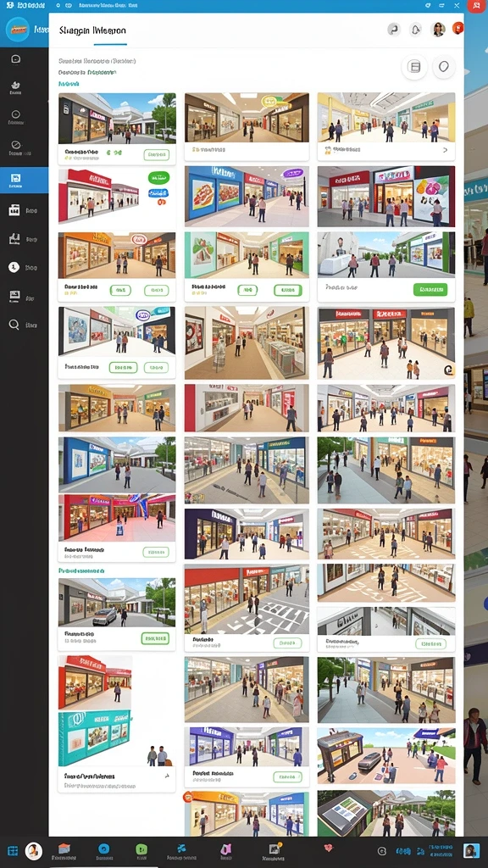Open the silver car outside storefront thumbnail
The width and height of the screenshot is (488, 868).
coord(117,603)
